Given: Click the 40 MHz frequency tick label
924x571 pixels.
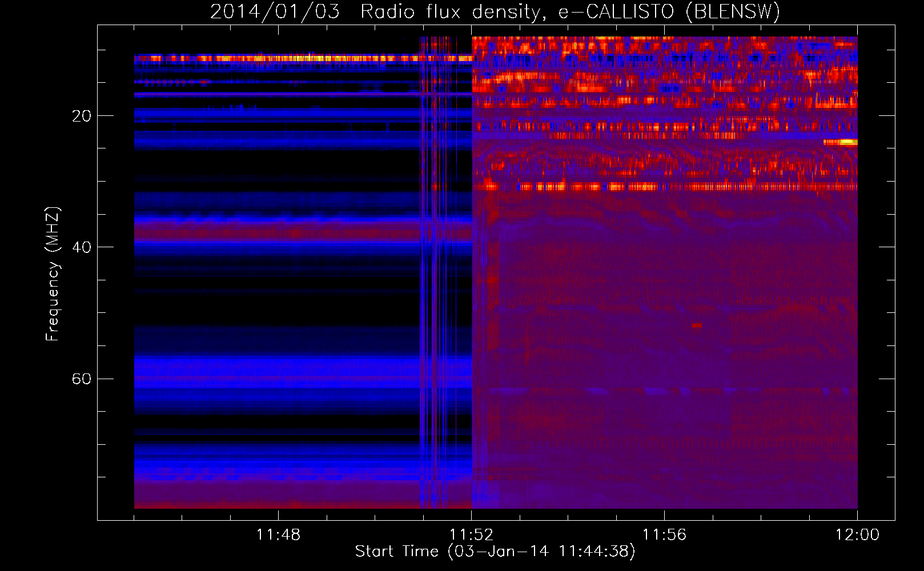Looking at the screenshot, I should click(82, 247).
